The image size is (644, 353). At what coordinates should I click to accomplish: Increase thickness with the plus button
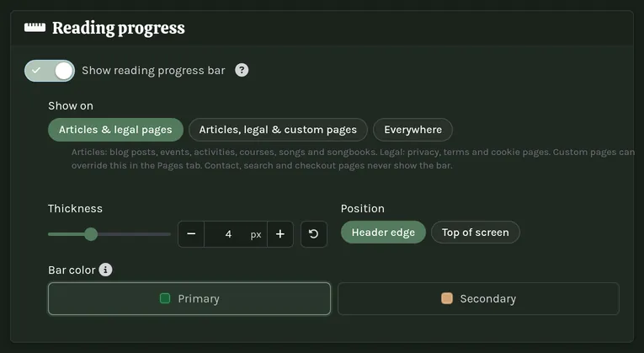[280, 234]
